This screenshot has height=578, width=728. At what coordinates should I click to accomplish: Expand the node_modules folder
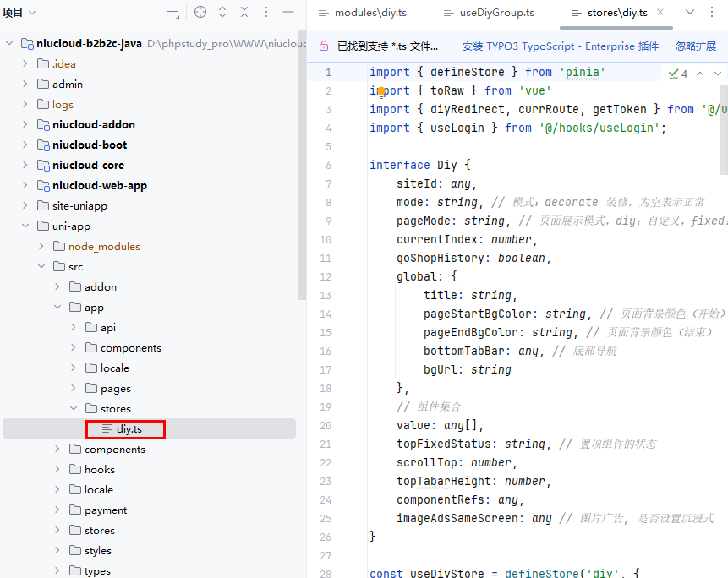41,247
